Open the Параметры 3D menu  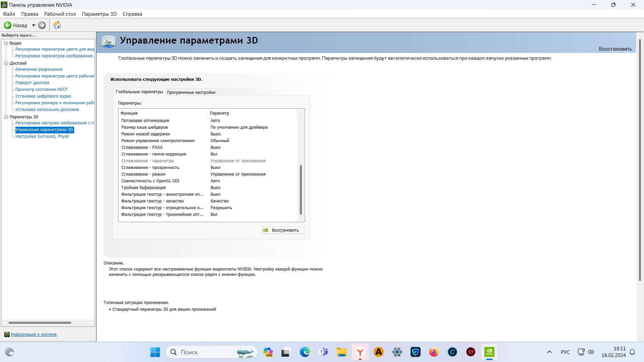tap(99, 14)
